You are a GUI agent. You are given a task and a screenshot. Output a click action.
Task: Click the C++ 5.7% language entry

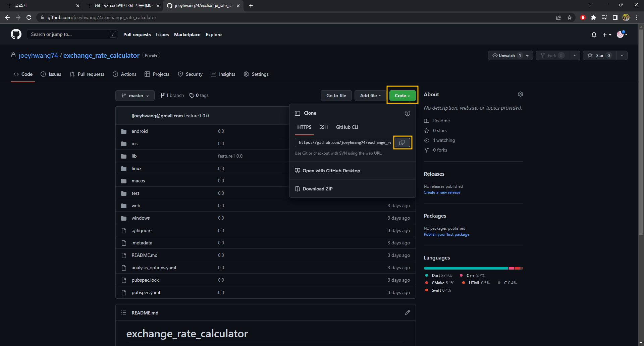[x=472, y=276]
